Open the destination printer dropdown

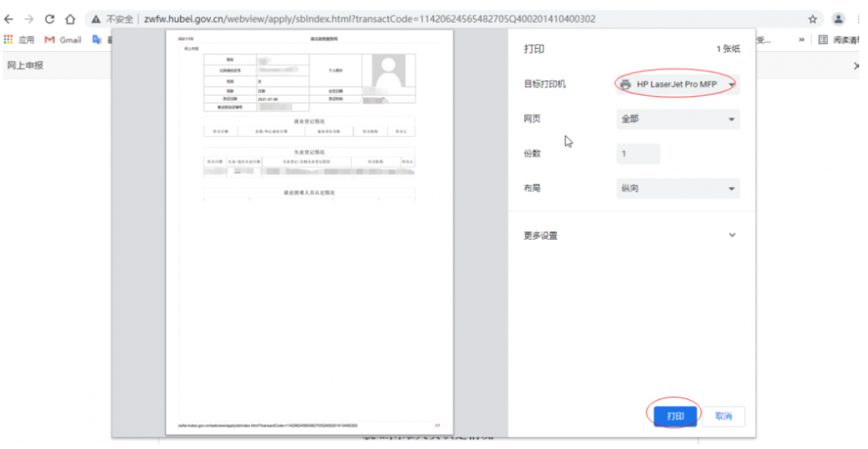click(x=677, y=84)
